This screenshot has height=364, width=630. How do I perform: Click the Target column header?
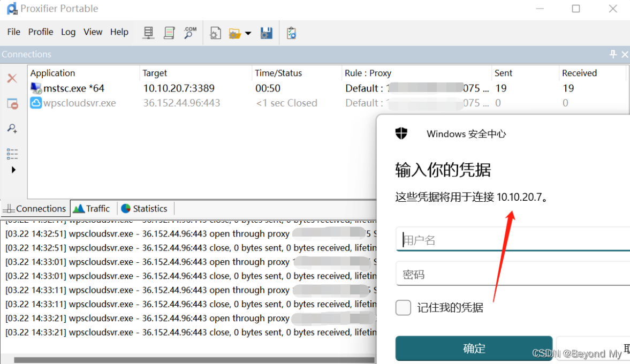point(196,73)
